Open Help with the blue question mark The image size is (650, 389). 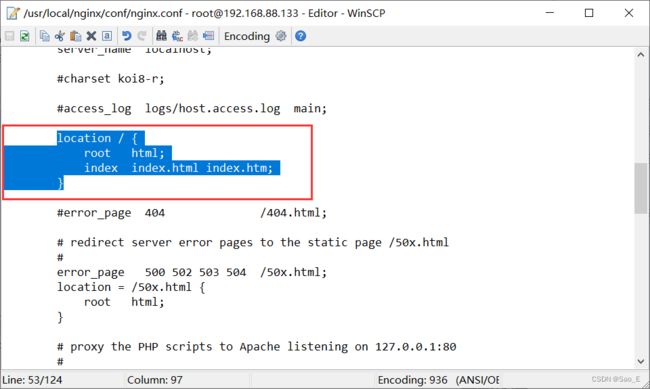tap(301, 36)
